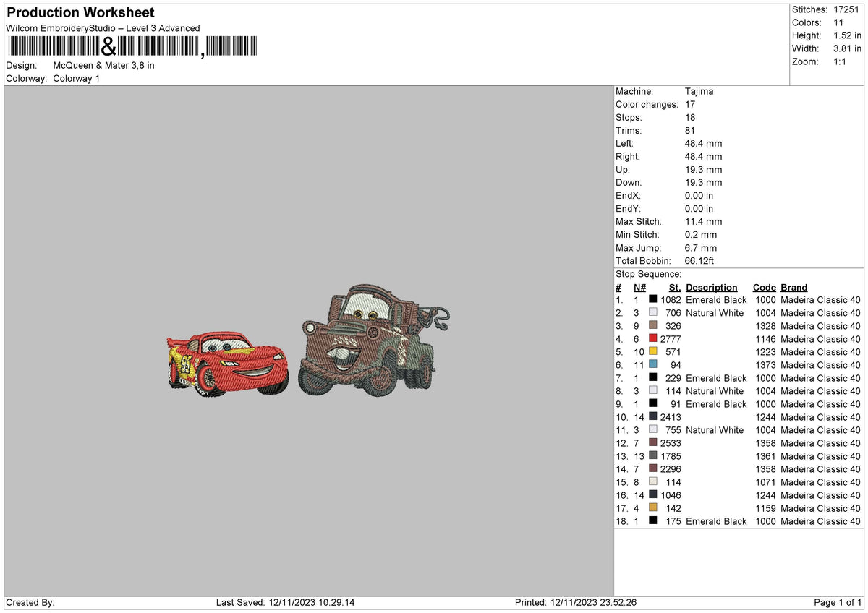Click the code 1223 cell
Viewport: 868px width, 613px height.
(x=765, y=352)
